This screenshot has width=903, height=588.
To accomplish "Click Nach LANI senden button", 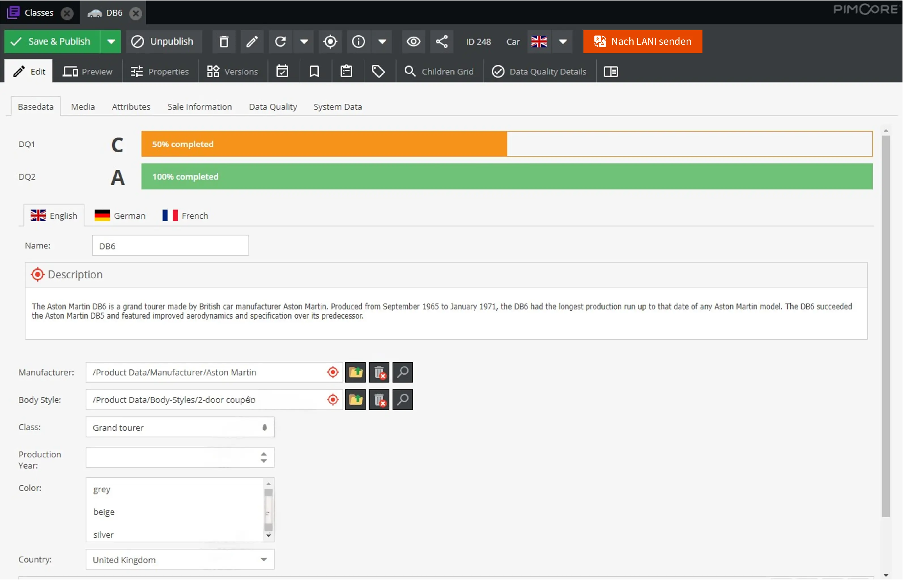I will [643, 41].
